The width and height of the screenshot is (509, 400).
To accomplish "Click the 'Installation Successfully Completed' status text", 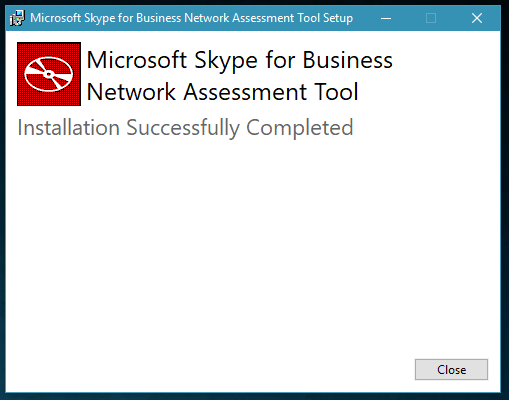I will pyautogui.click(x=185, y=128).
